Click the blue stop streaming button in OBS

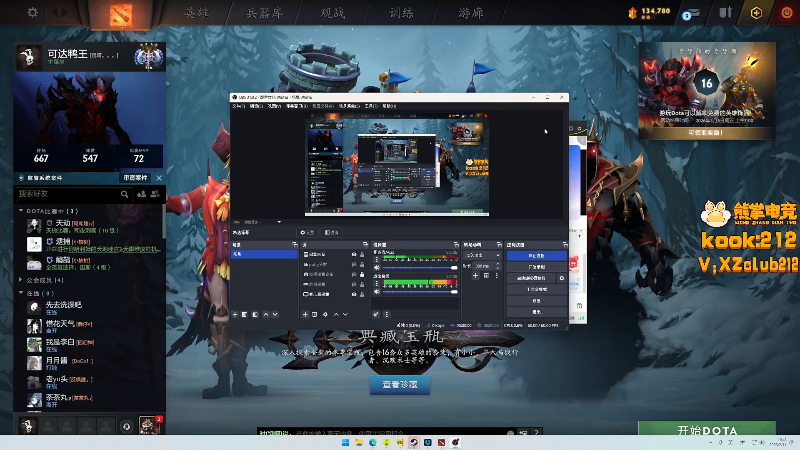click(x=537, y=256)
